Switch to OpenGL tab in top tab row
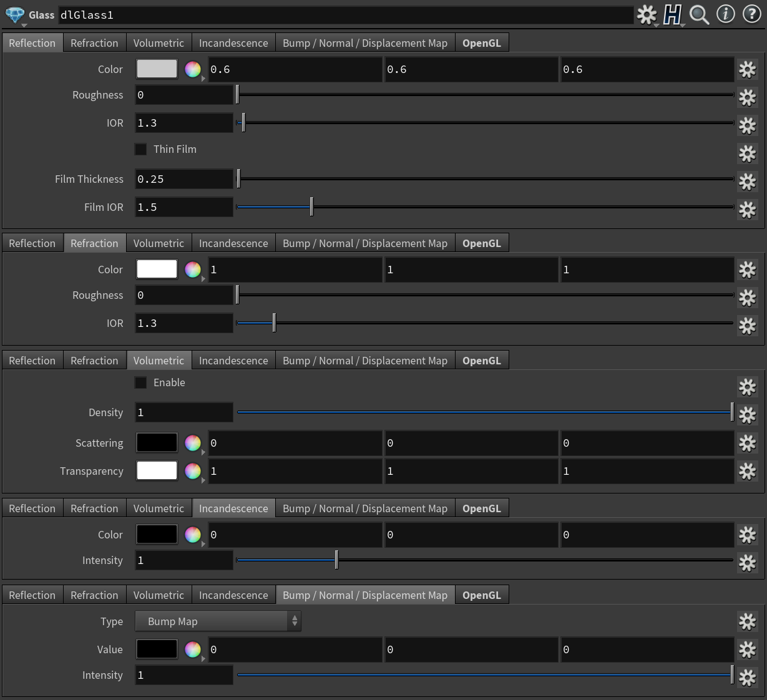This screenshot has height=700, width=767. pos(481,43)
